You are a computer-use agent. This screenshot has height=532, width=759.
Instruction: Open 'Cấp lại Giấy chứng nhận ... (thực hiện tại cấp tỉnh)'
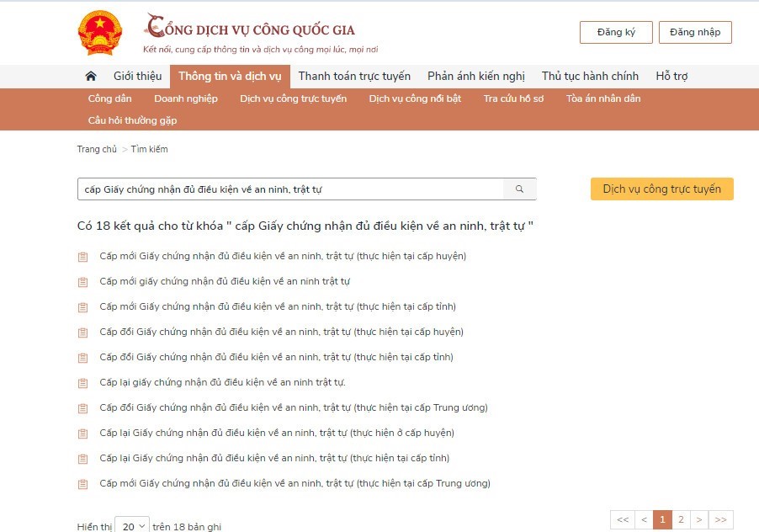pos(274,457)
